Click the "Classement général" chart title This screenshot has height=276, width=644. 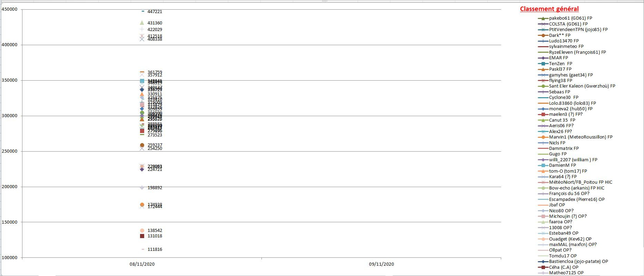[549, 9]
